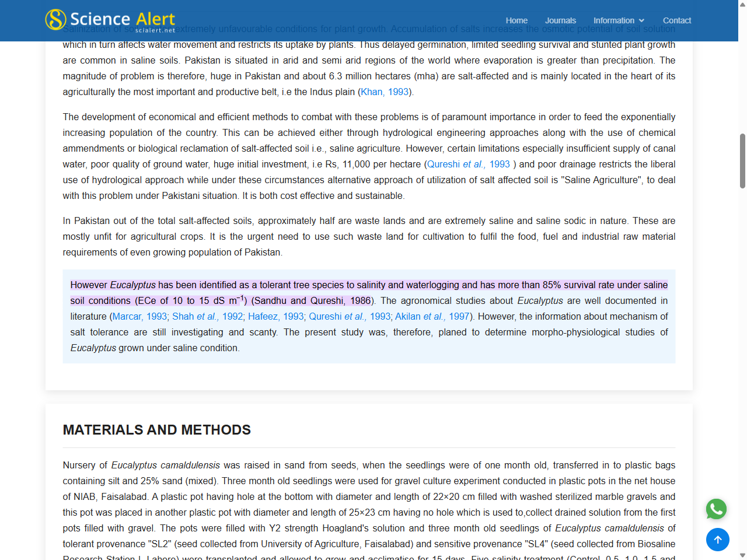Open the Khan, 1993 citation
This screenshot has height=560, width=747.
384,92
